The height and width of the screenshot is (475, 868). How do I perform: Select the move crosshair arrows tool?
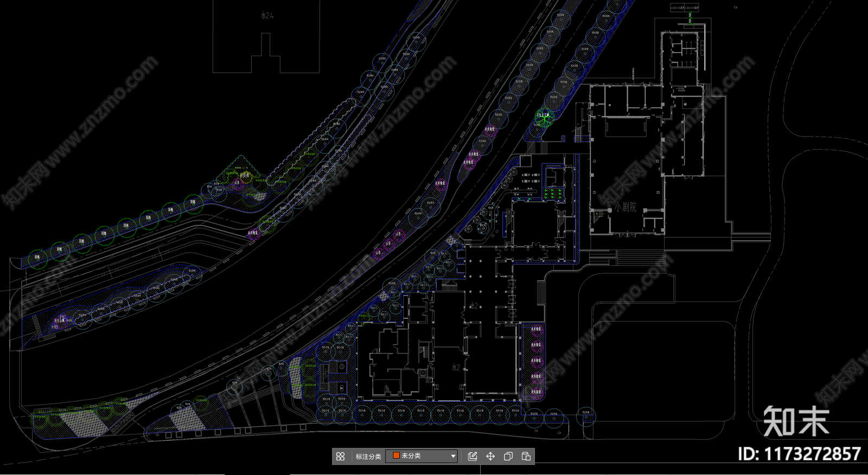click(490, 457)
